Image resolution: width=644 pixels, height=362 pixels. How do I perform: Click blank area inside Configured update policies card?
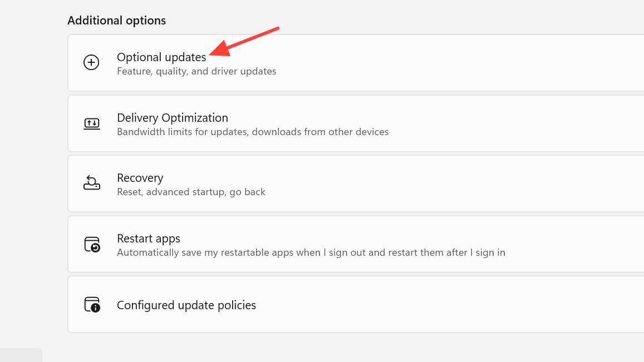[x=452, y=304]
